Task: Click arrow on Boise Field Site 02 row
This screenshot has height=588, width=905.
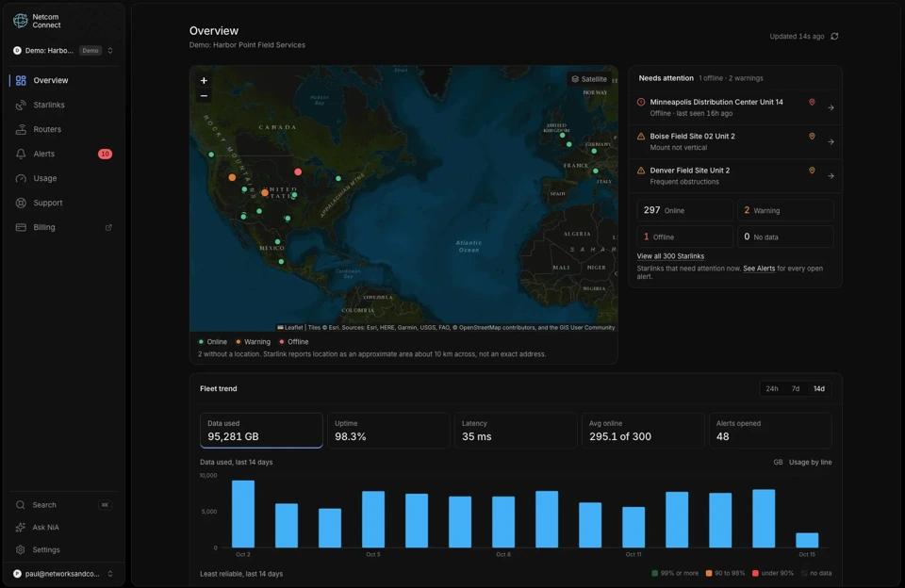Action: pyautogui.click(x=831, y=142)
